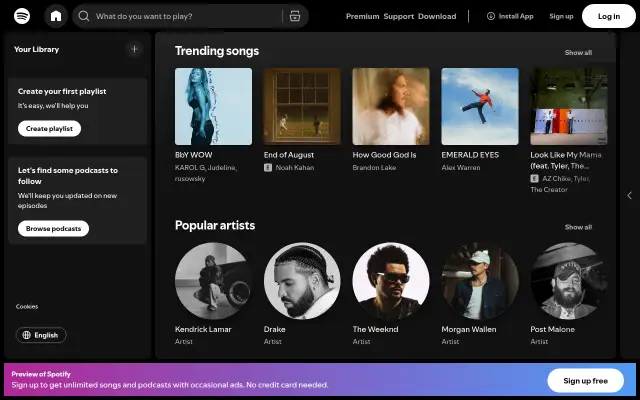Click the Your Library label
640x400 pixels.
[x=37, y=49]
